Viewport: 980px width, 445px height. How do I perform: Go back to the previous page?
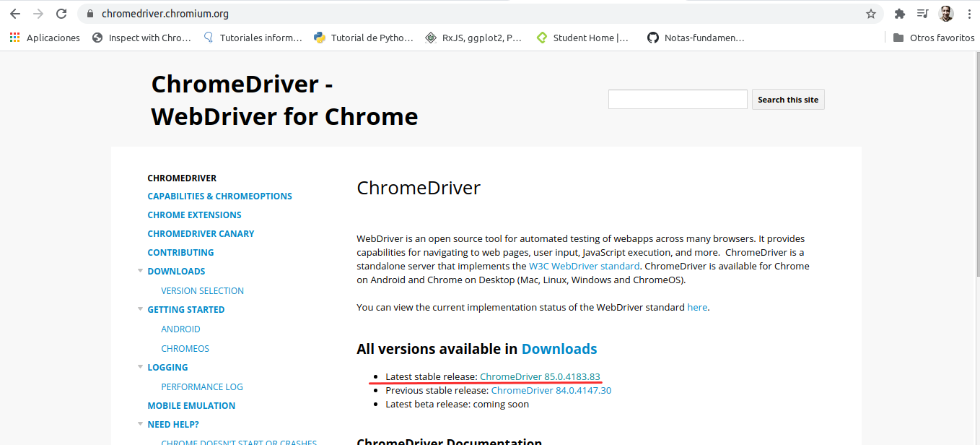tap(15, 14)
